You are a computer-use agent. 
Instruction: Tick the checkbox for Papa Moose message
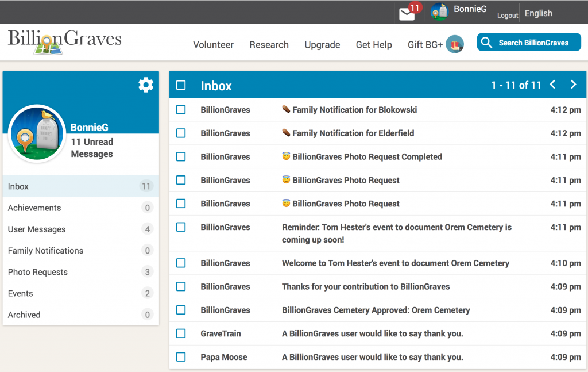(x=181, y=357)
